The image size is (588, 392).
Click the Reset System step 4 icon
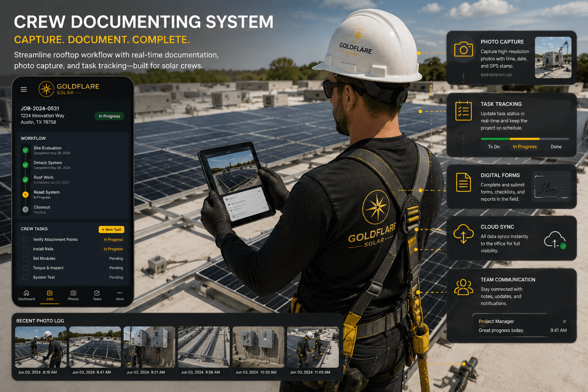(x=25, y=194)
